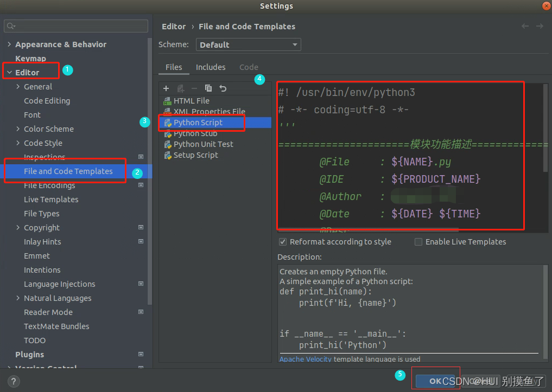Select HTML File template
This screenshot has height=392, width=552.
click(x=191, y=101)
